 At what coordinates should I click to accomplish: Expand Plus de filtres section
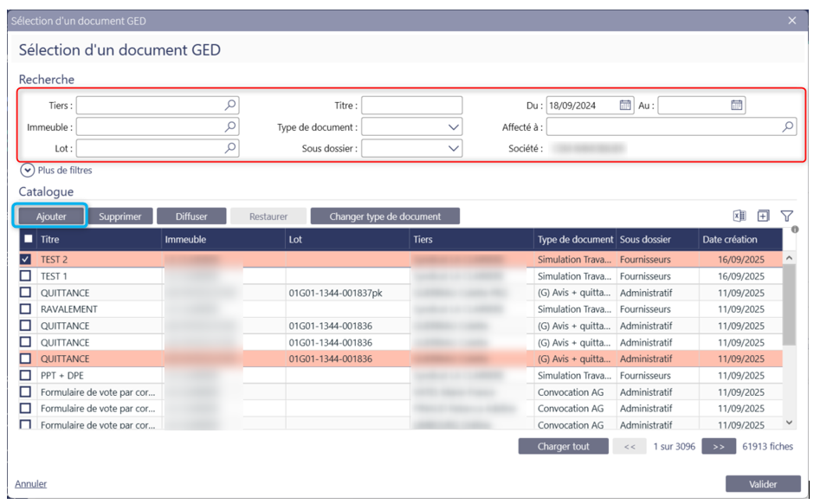pyautogui.click(x=27, y=171)
